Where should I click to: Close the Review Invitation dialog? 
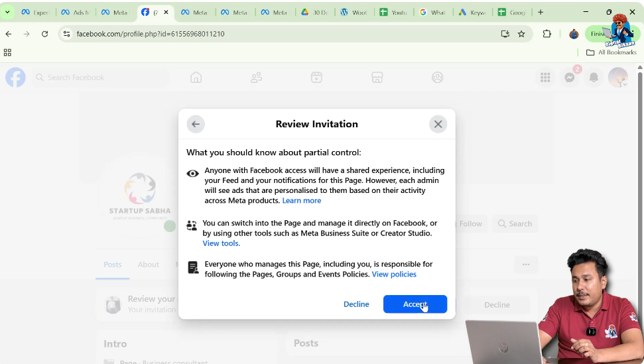pyautogui.click(x=438, y=124)
